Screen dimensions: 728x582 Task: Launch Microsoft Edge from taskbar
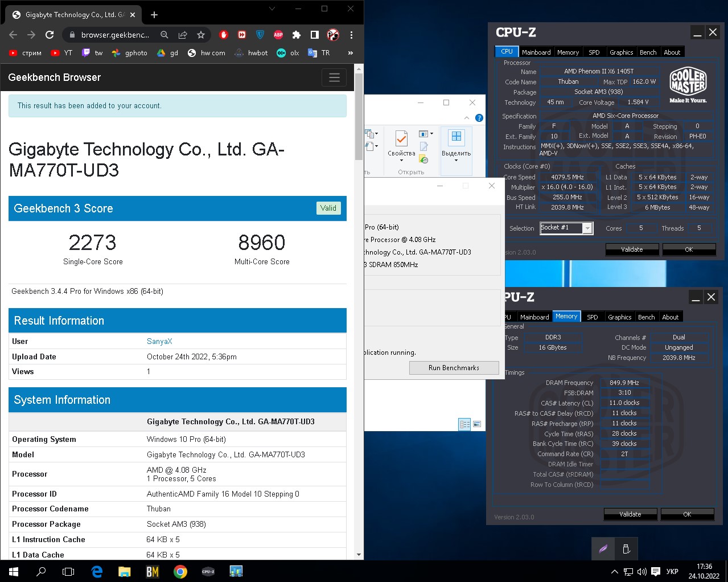click(x=97, y=571)
